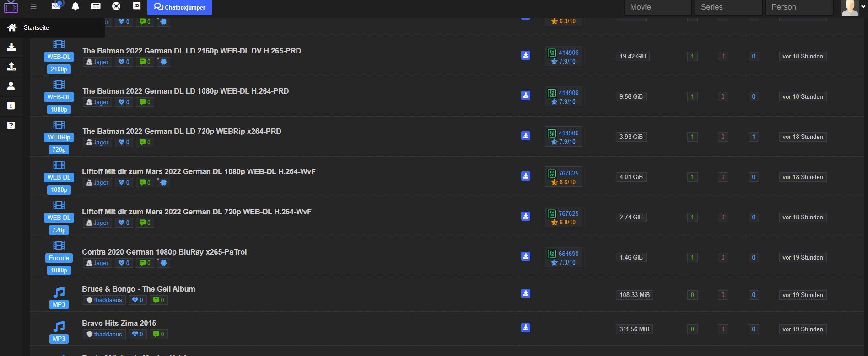Open uploader Jager on Batman 2160p row
868x356 pixels.
pos(97,62)
